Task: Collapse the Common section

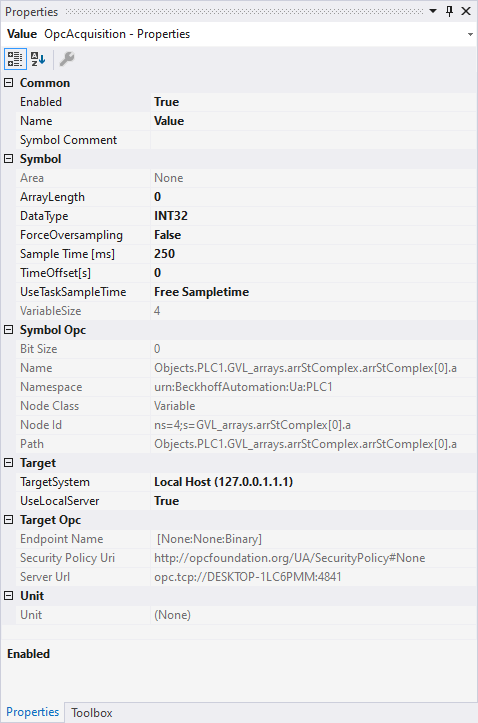Action: click(8, 83)
